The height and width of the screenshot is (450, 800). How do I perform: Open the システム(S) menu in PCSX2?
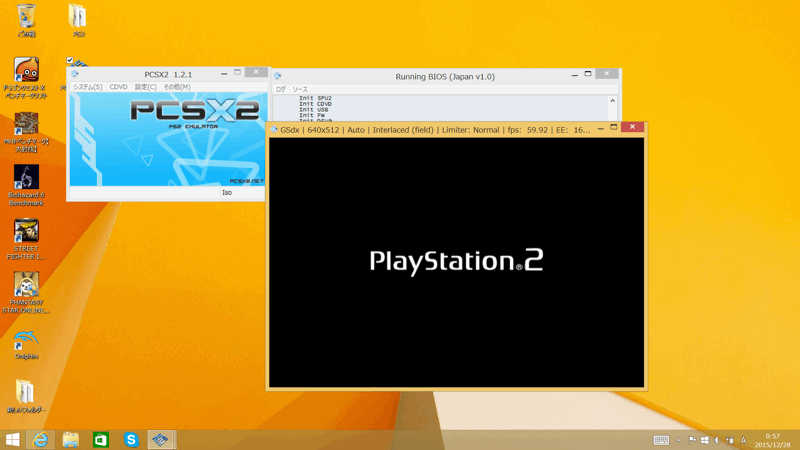[x=87, y=87]
